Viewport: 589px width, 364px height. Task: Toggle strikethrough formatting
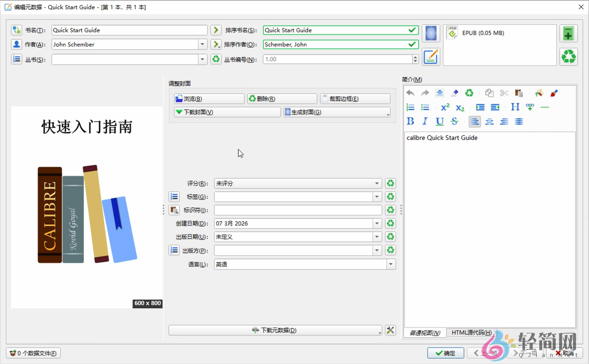point(454,121)
